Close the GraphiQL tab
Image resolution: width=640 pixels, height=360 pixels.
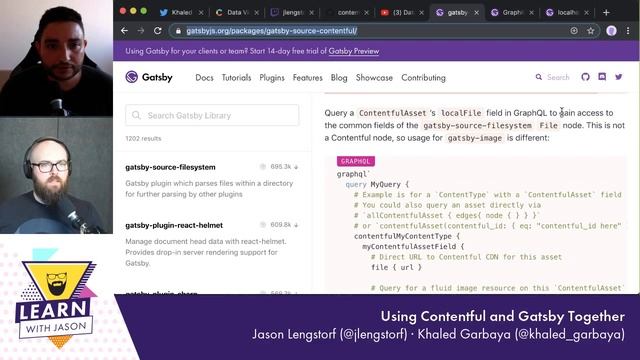pyautogui.click(x=531, y=13)
